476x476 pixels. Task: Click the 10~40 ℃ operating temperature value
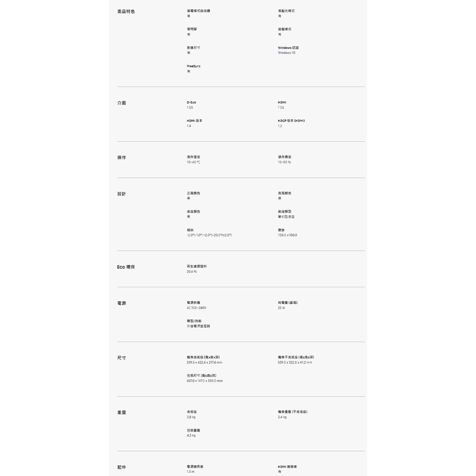click(193, 162)
